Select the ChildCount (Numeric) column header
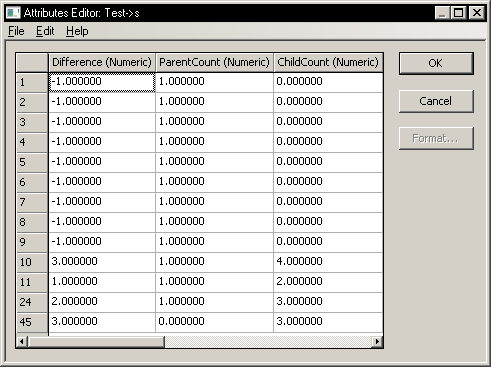491x367 pixels. coord(328,62)
